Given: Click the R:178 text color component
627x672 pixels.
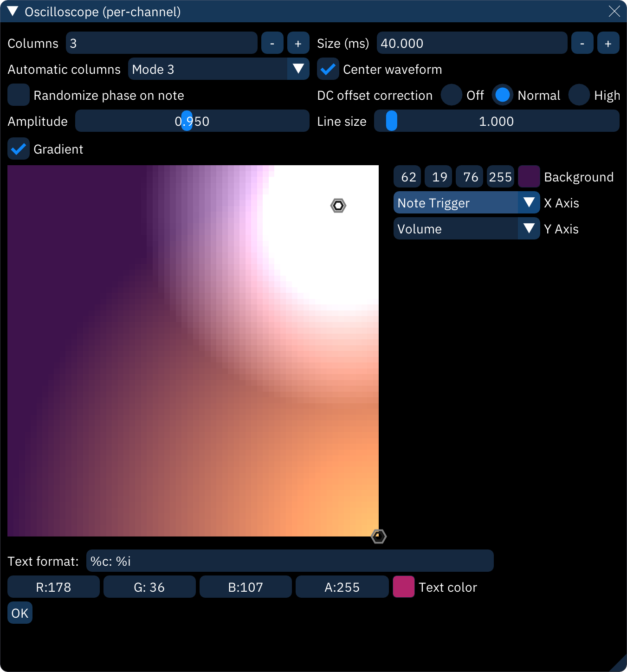Looking at the screenshot, I should 53,587.
